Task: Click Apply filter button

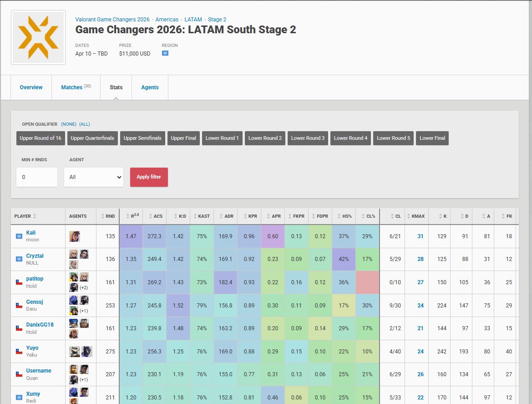Action: click(149, 177)
